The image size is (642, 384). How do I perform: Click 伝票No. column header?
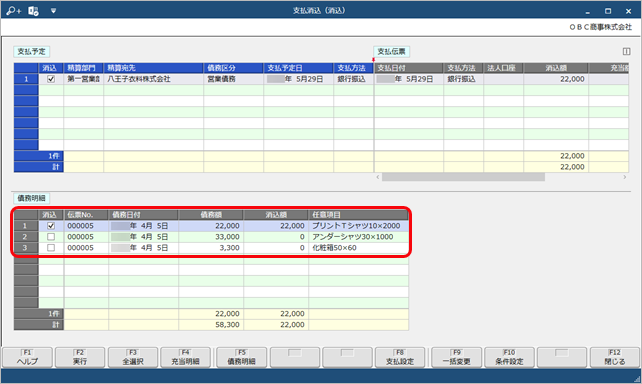(86, 215)
